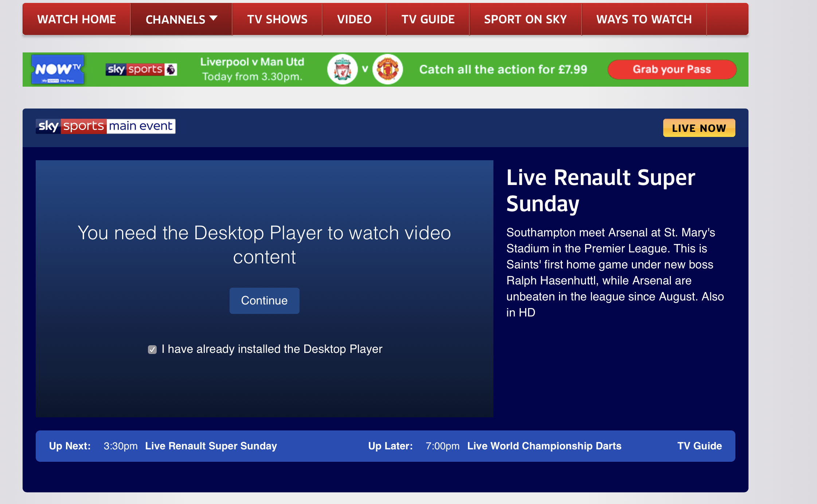The image size is (817, 504).
Task: Click the NOW TV logo in banner
Action: tap(58, 69)
